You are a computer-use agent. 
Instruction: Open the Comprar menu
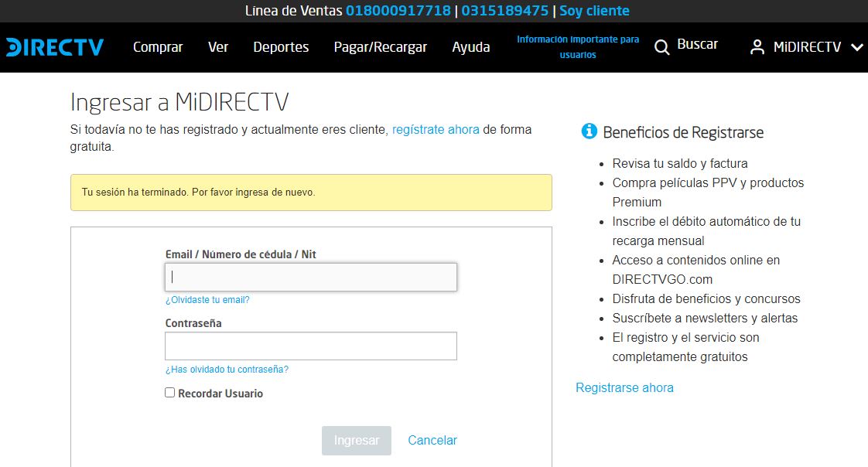tap(158, 47)
